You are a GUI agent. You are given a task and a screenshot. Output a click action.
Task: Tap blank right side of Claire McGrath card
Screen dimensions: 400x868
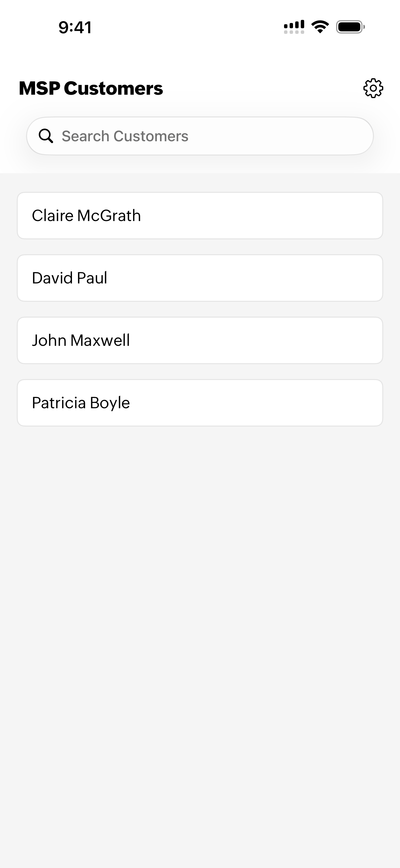(x=303, y=216)
